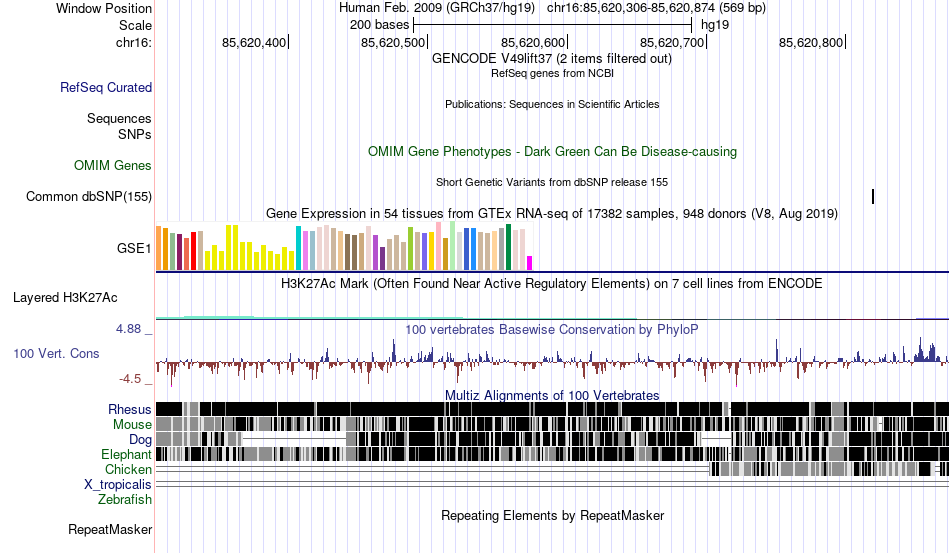
Task: Click the Human Feb. 2009 (GRCh37/hg19) text
Action: point(436,8)
